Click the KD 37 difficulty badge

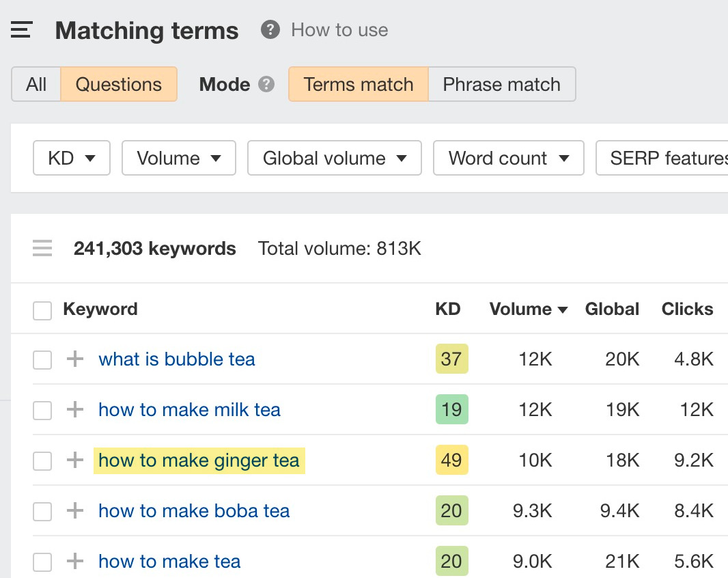[451, 359]
